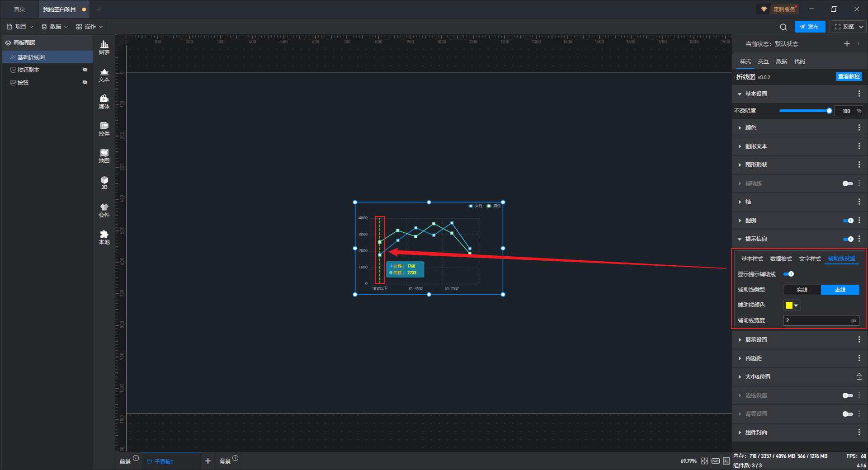Open the 地图 map component library
868x470 pixels.
point(104,156)
